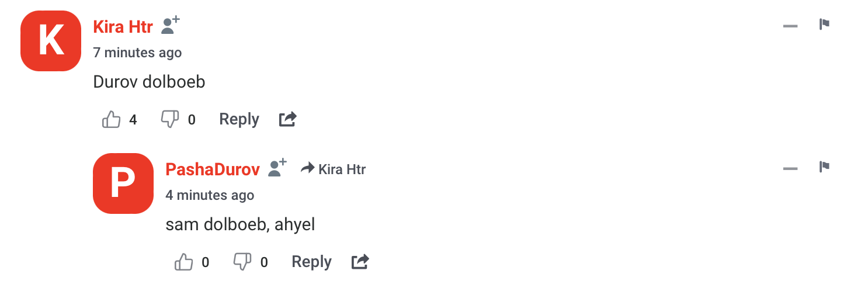868x291 pixels.
Task: Dislike PashaDurov's reply
Action: [242, 262]
